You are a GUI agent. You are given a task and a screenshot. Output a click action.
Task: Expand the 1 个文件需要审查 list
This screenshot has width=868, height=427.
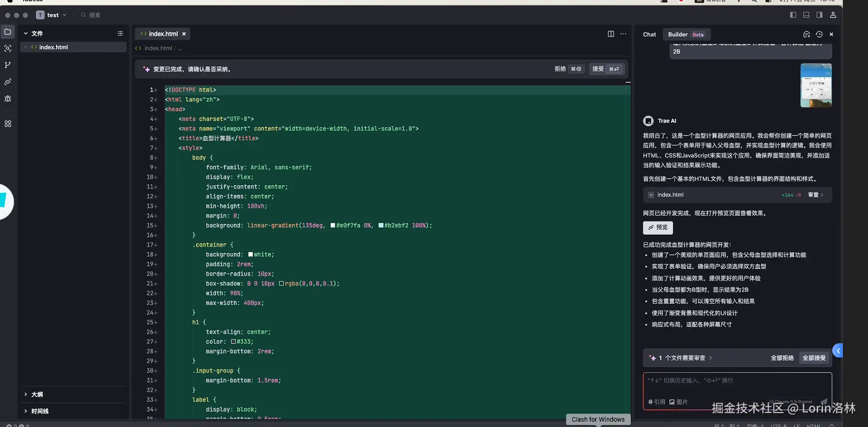681,358
